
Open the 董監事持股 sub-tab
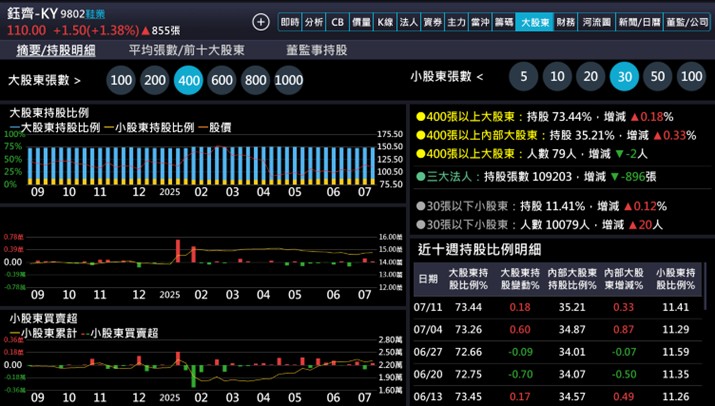(x=317, y=50)
